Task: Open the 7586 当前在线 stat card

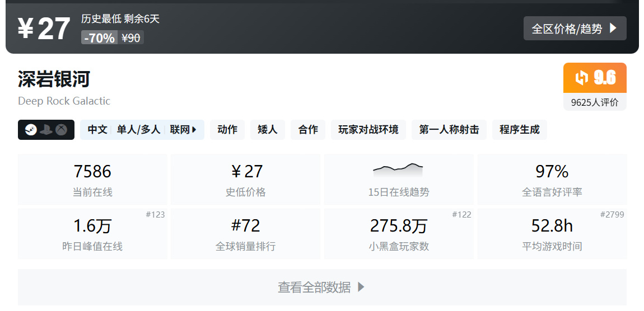Action: coord(92,180)
